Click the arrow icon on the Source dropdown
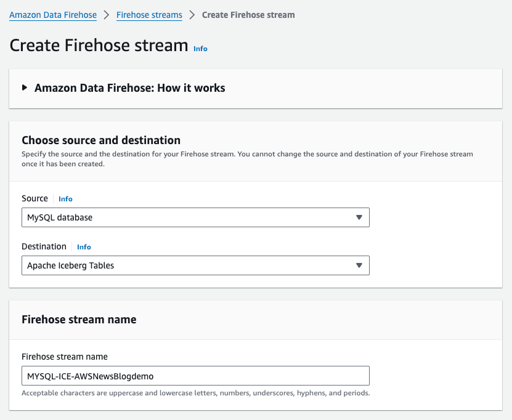Screen dimensions: 512x420 (359, 217)
